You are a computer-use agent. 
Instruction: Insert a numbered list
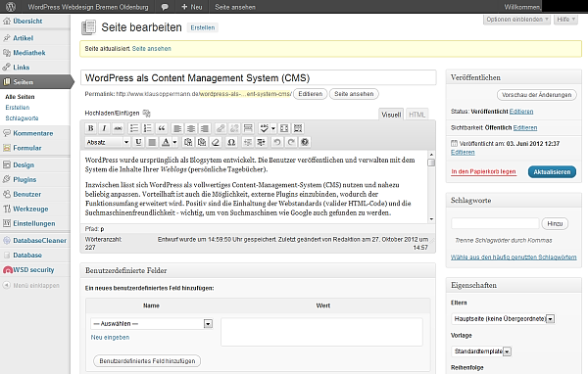tap(148, 128)
